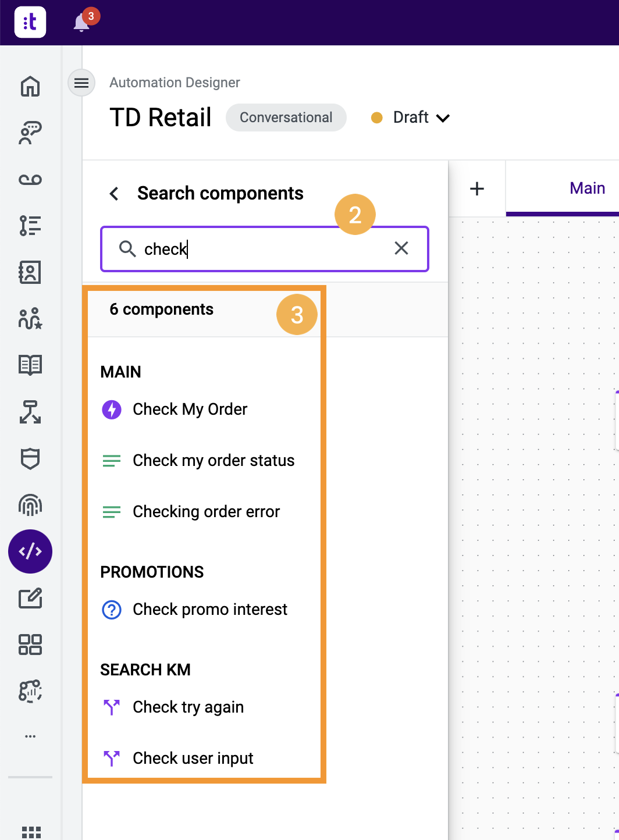
Task: Open notifications bell with 3 alerts
Action: point(82,23)
